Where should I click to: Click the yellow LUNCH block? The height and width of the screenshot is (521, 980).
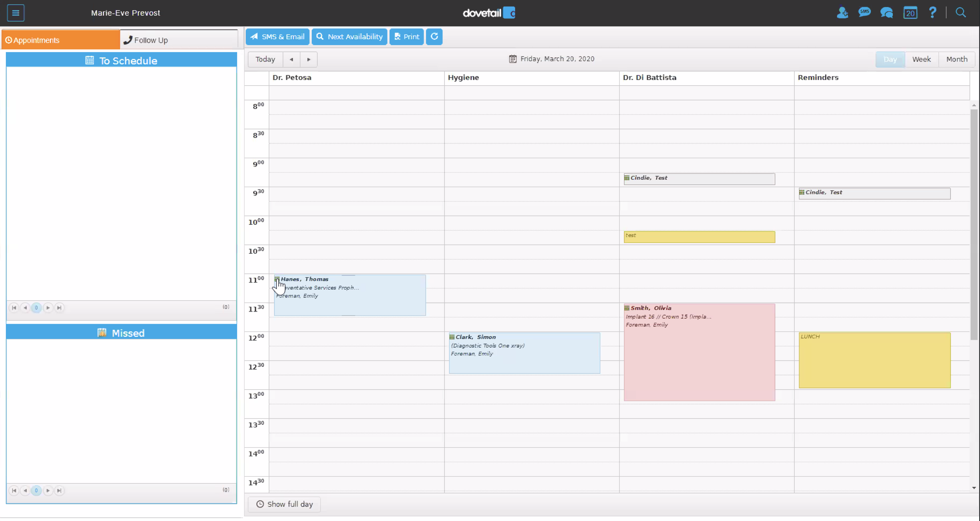tap(874, 361)
